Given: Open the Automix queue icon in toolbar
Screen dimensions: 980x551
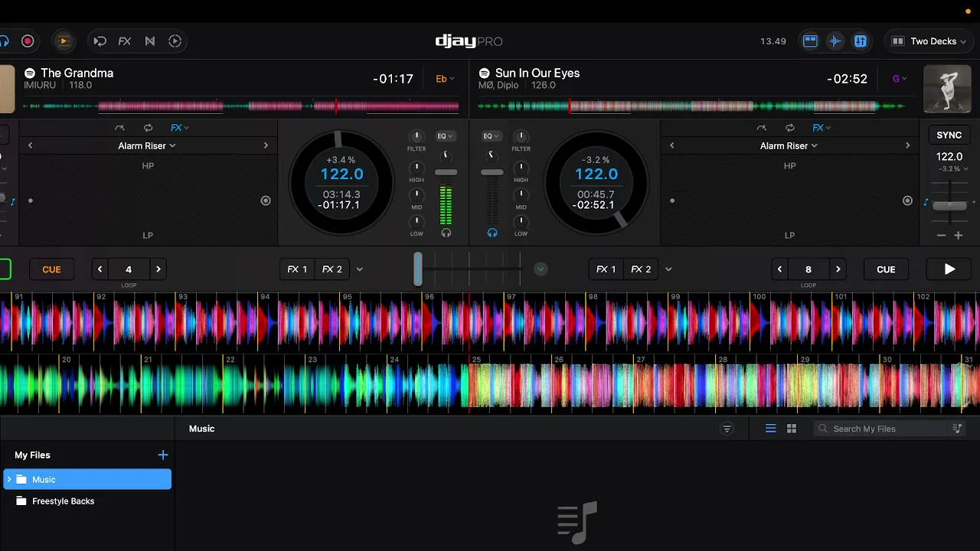Looking at the screenshot, I should pyautogui.click(x=64, y=41).
